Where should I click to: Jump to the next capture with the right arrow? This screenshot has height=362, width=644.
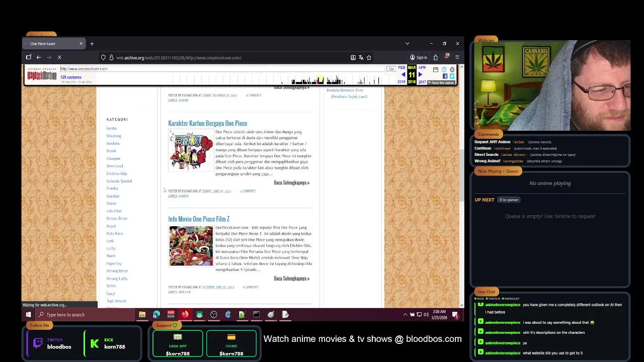421,75
